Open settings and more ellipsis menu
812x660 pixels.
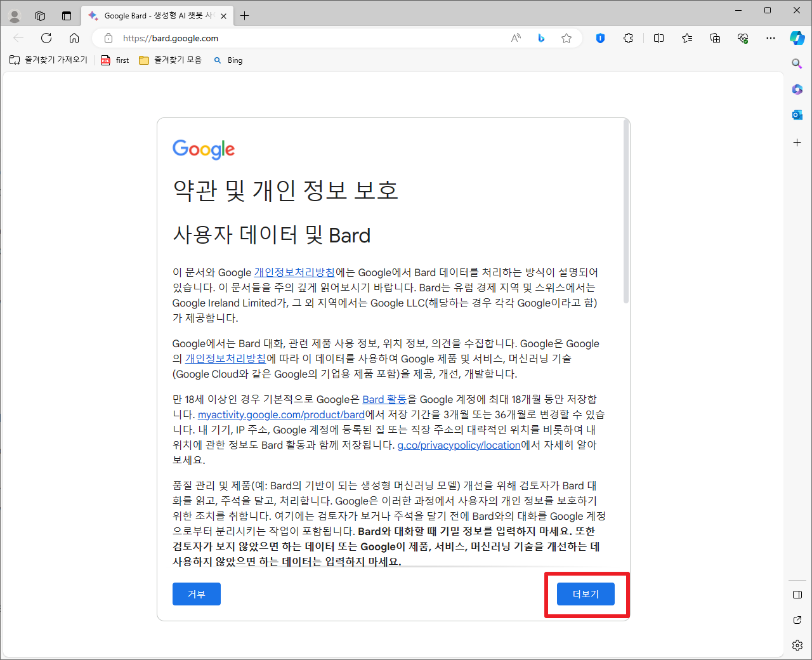771,38
